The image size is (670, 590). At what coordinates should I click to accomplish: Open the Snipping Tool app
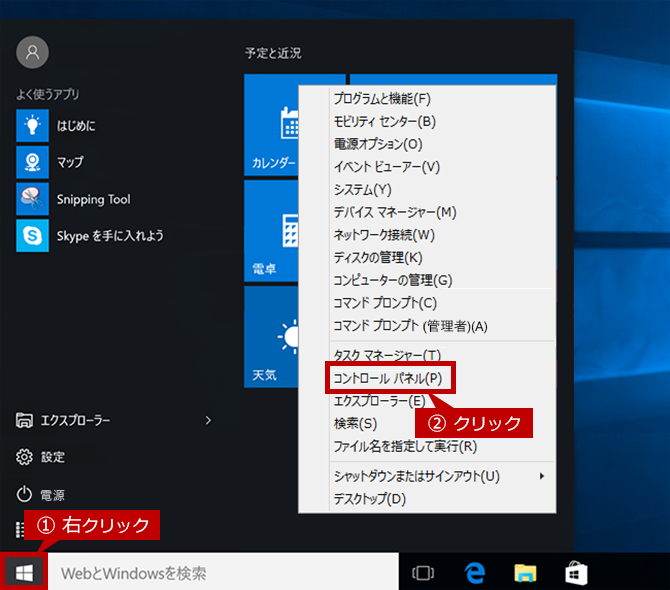coord(73,199)
